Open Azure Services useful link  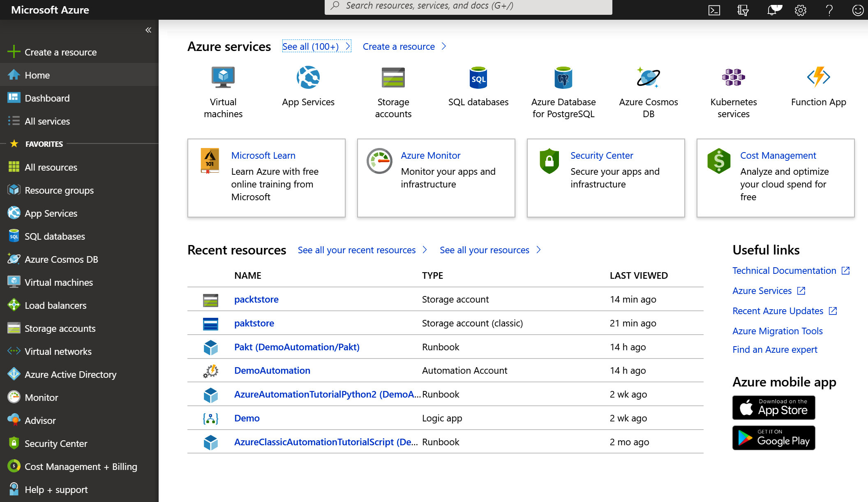click(769, 291)
